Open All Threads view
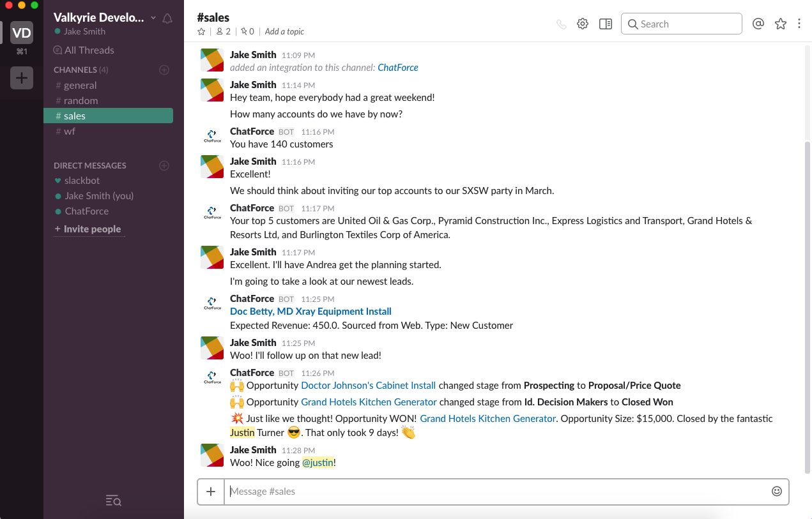The height and width of the screenshot is (519, 812). 84,50
